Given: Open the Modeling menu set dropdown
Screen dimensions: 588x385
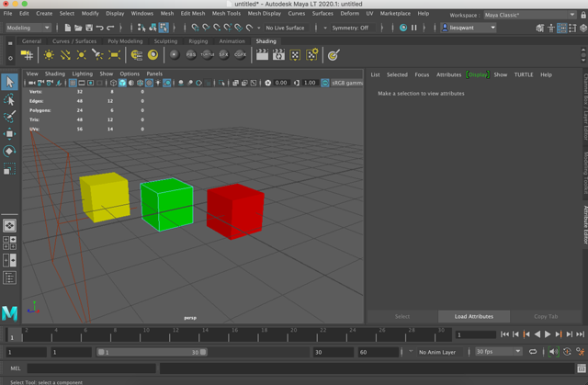Looking at the screenshot, I should [29, 28].
